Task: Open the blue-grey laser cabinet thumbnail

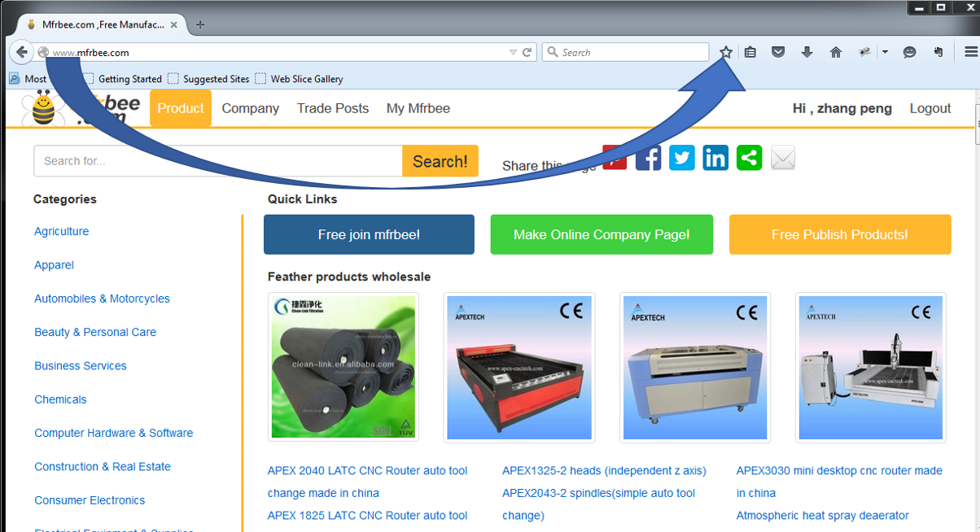Action: (695, 368)
